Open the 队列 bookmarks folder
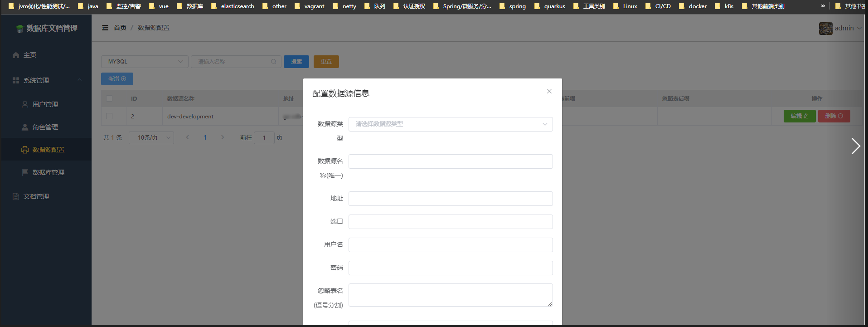The width and height of the screenshot is (868, 327). [x=374, y=6]
